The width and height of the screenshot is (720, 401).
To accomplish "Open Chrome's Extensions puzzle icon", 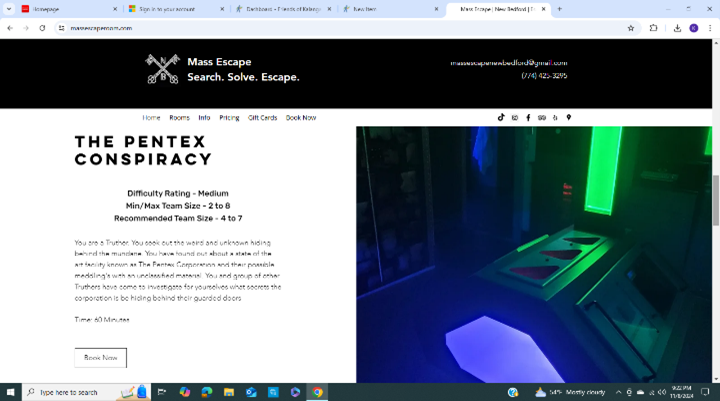I will [654, 28].
